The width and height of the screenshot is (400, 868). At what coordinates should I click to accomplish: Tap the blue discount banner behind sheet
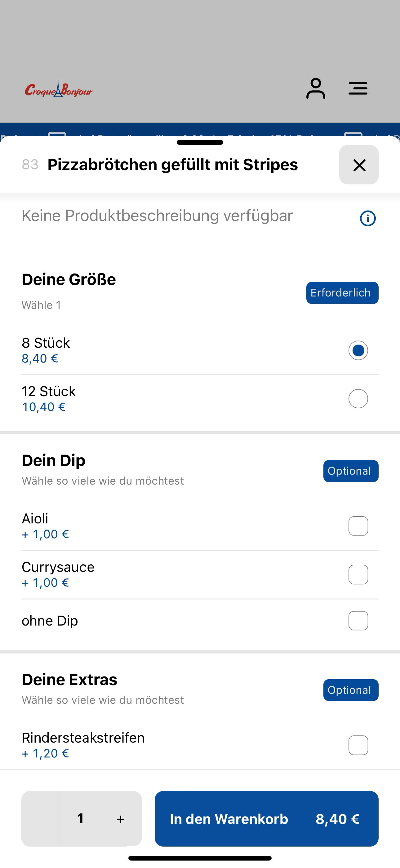coord(200,130)
